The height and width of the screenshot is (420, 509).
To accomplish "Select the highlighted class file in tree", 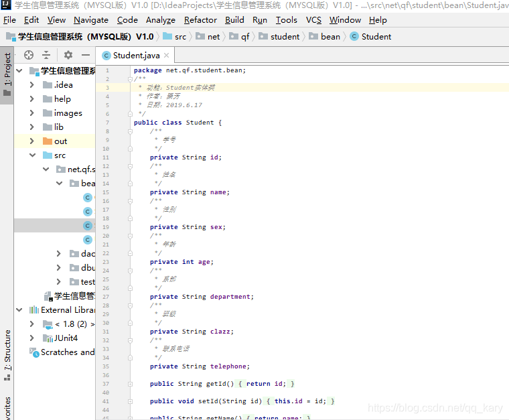I will click(x=88, y=226).
